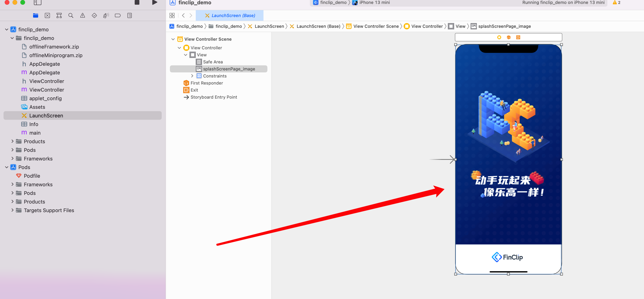Open the Breakpoint navigator icon

coord(118,15)
